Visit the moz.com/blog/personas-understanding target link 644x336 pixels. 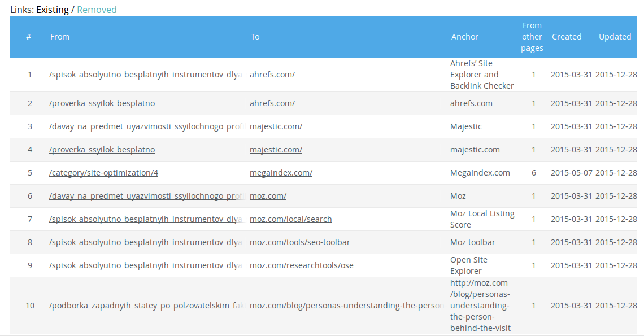[x=347, y=306]
